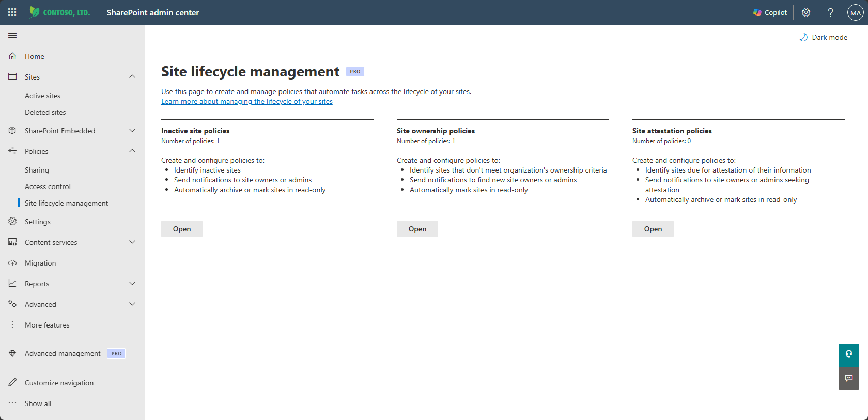
Task: Open Site attestation policies
Action: click(653, 229)
